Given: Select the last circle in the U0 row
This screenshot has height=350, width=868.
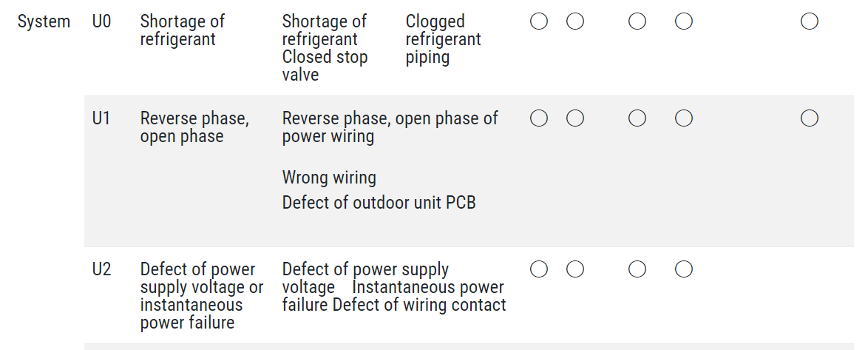Looking at the screenshot, I should 810,21.
